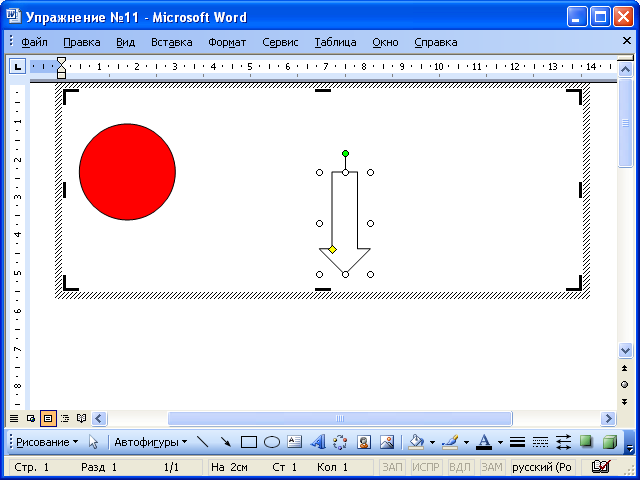Image resolution: width=640 pixels, height=480 pixels.
Task: Select the Oval shape tool
Action: click(272, 442)
